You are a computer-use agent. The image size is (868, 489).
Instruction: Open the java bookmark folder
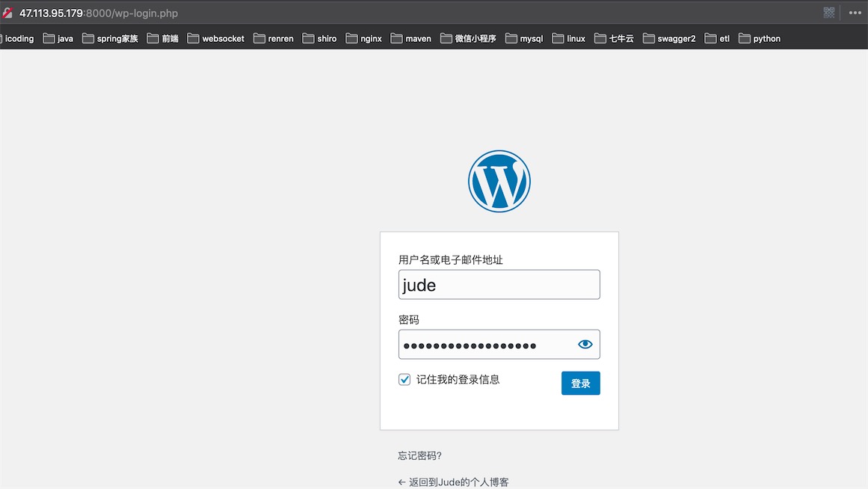(x=58, y=39)
